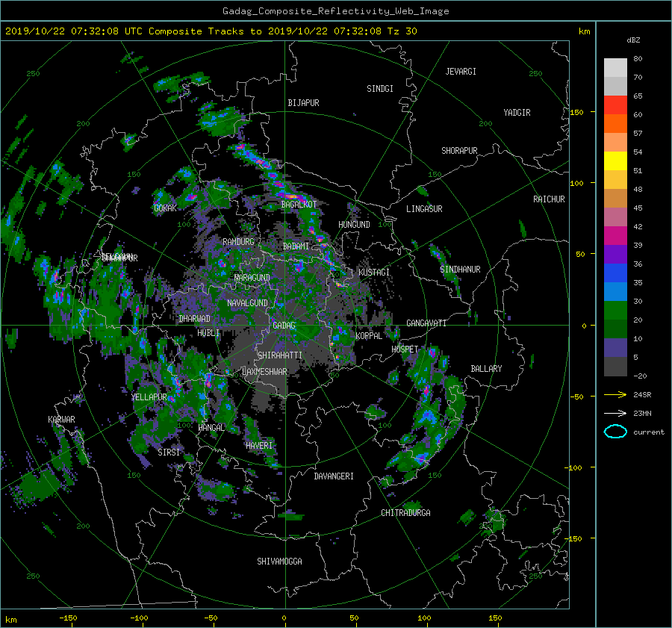Click the CHITRADURGA town label
The image size is (672, 628).
point(405,513)
